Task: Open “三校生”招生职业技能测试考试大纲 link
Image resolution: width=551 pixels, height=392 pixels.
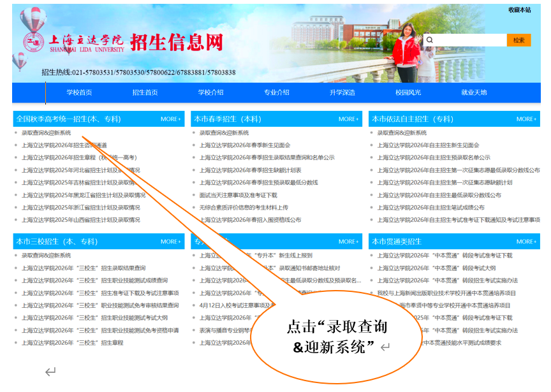Action: point(95,318)
